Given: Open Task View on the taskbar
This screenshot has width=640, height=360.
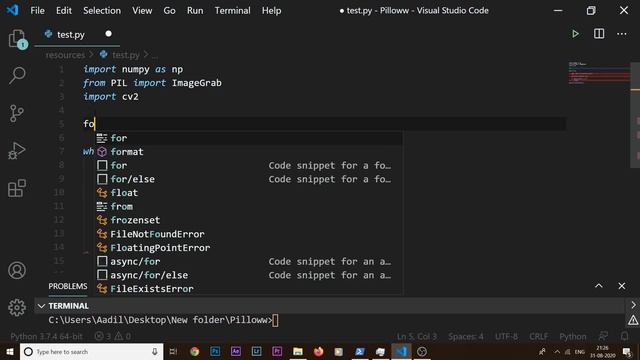Looking at the screenshot, I should pyautogui.click(x=173, y=351).
